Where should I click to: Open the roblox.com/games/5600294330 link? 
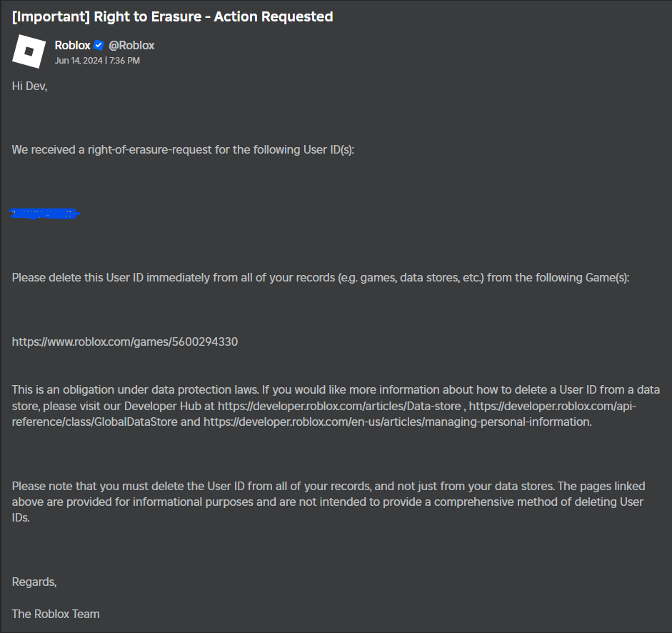click(125, 342)
